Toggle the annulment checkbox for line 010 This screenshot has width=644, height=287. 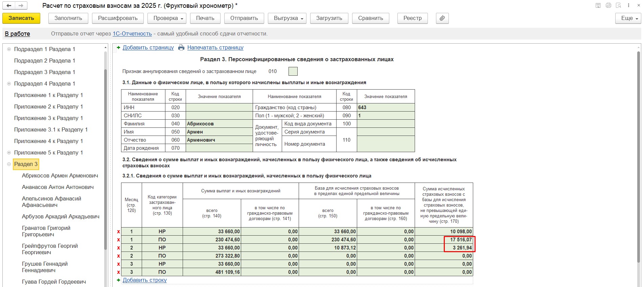293,71
